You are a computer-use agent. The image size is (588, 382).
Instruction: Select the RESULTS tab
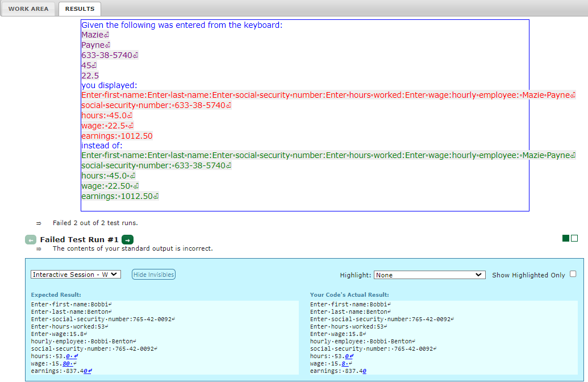pyautogui.click(x=79, y=9)
